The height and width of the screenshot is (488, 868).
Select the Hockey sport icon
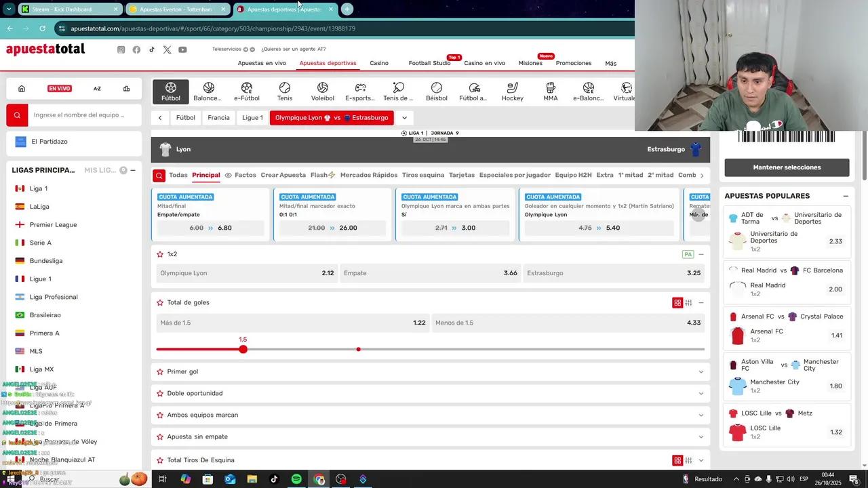(513, 92)
